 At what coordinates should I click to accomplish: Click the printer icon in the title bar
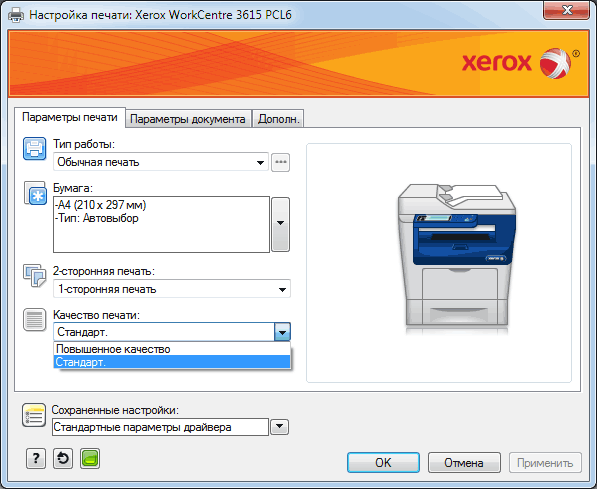click(16, 15)
